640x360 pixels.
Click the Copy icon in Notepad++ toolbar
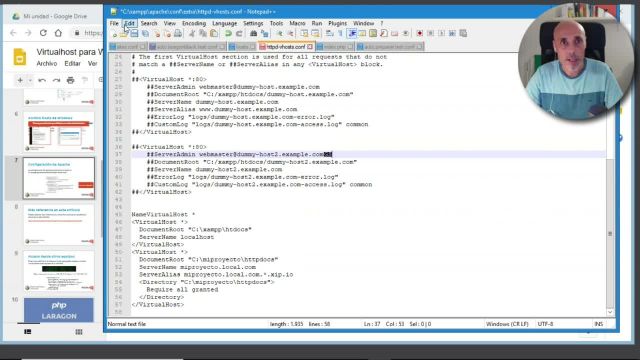point(202,34)
